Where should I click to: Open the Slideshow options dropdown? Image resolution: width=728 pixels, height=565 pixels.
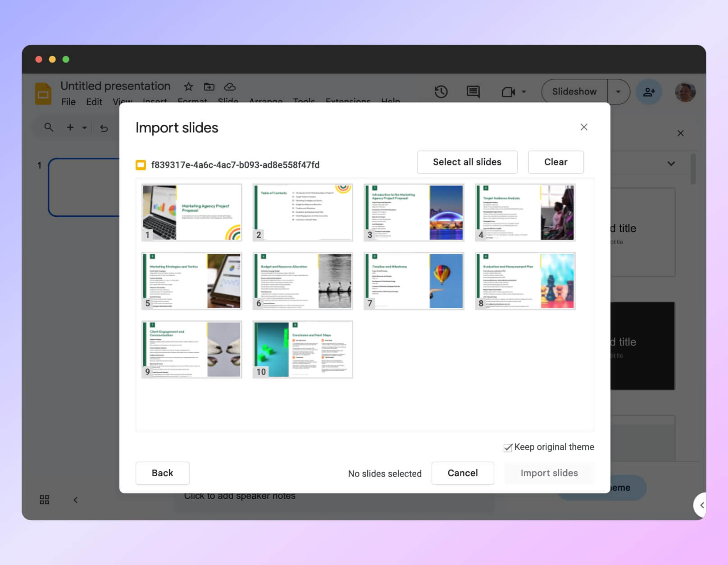pyautogui.click(x=619, y=91)
